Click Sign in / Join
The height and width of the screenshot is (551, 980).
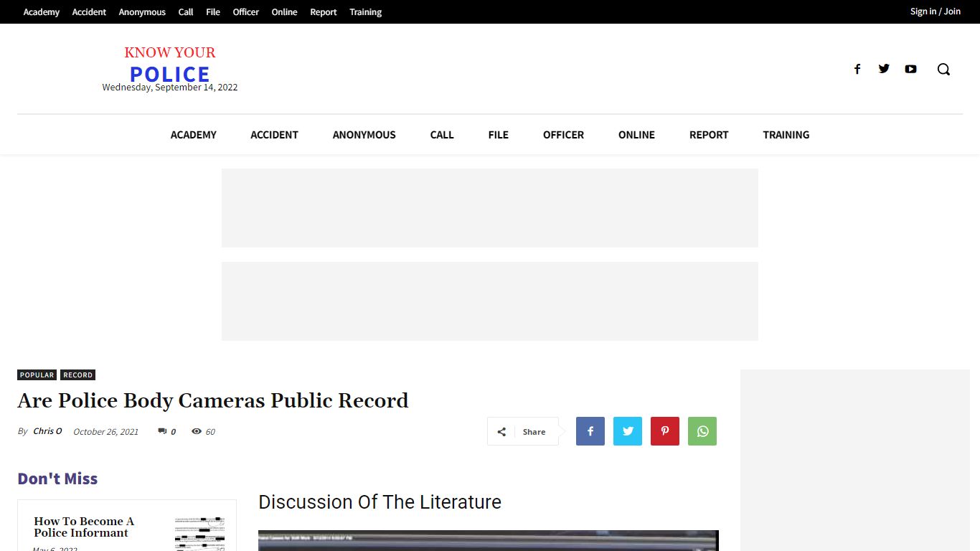coord(935,11)
